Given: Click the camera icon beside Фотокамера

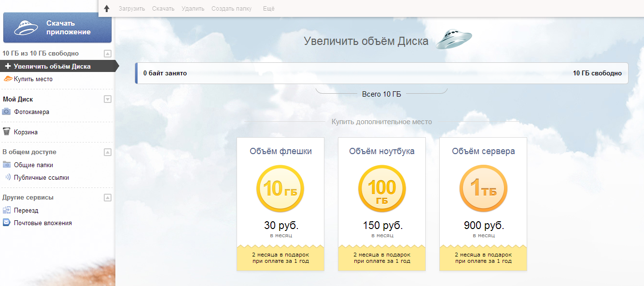Looking at the screenshot, I should pyautogui.click(x=7, y=112).
